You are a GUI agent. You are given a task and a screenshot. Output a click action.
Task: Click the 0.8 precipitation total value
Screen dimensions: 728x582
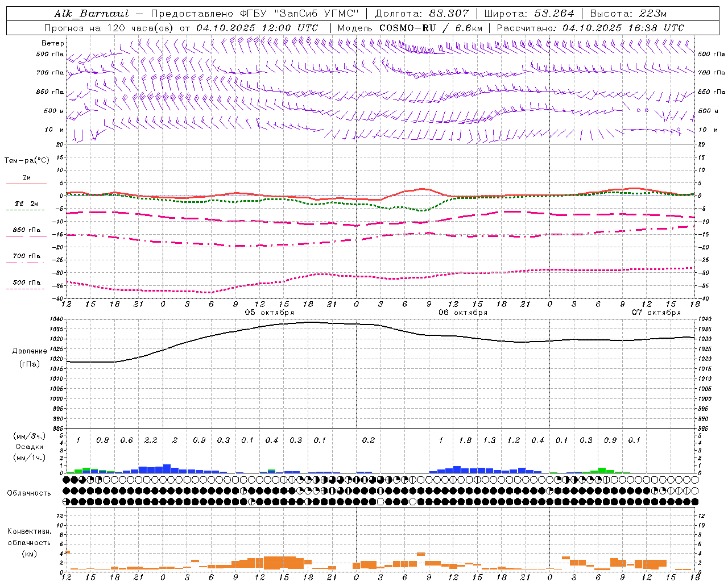click(x=102, y=440)
